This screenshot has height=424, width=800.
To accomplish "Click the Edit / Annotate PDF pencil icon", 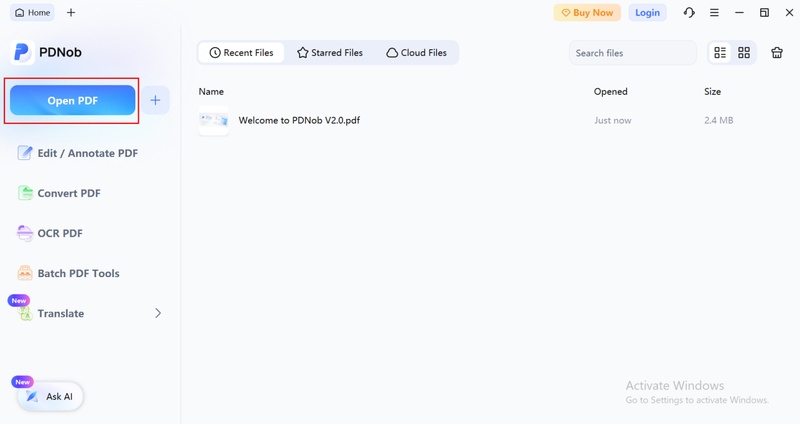I will click(24, 153).
